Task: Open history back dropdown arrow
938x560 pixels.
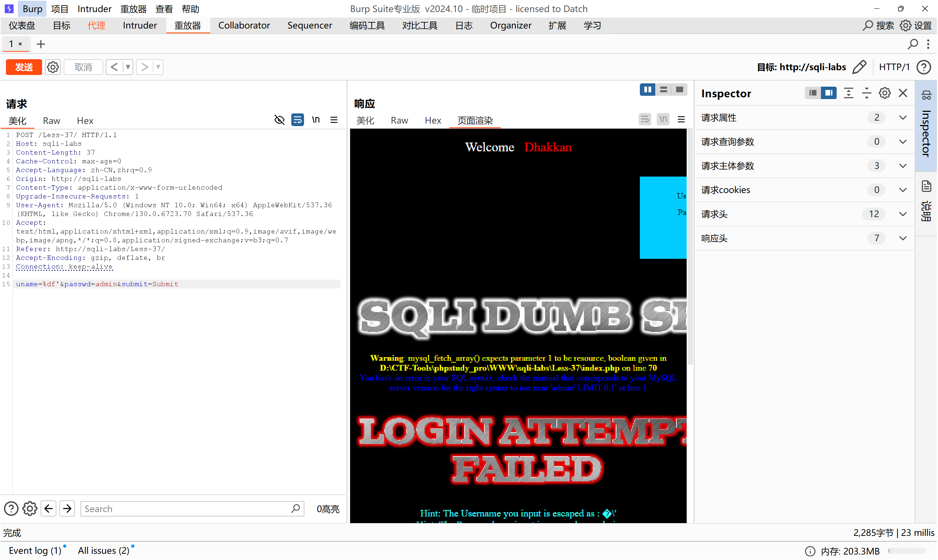Action: (x=128, y=67)
